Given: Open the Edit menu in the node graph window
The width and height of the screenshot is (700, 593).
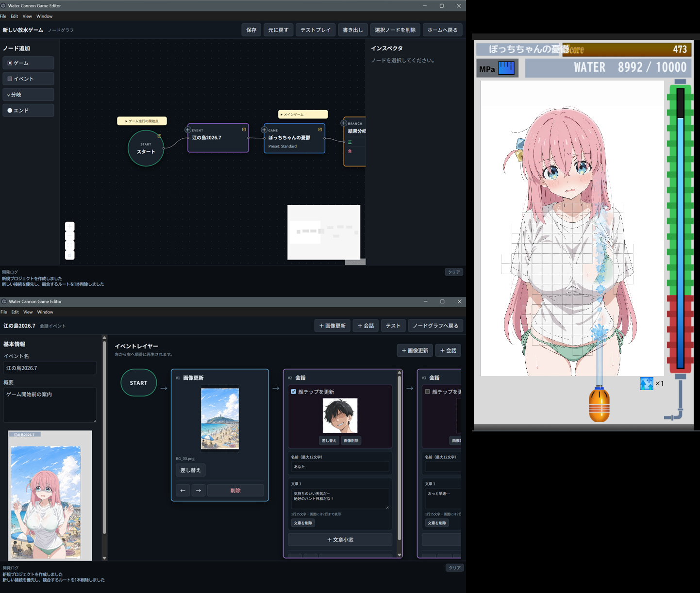Looking at the screenshot, I should [x=15, y=16].
